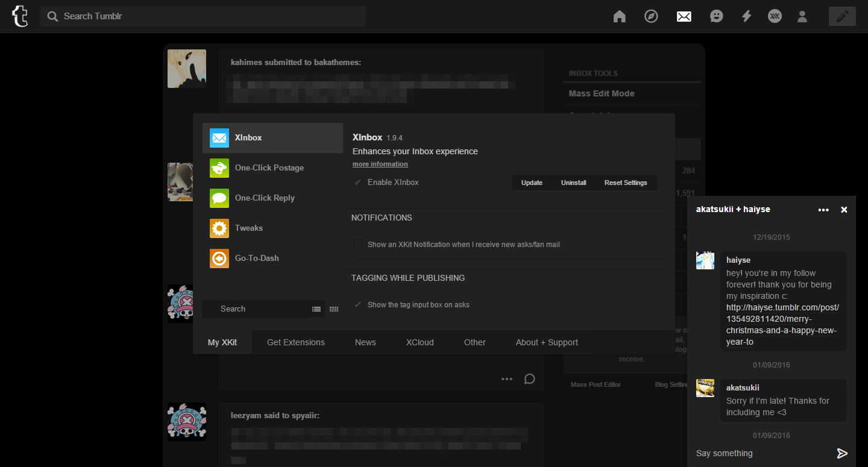This screenshot has width=868, height=467.
Task: Select the One-Click Reply extension
Action: click(x=272, y=198)
